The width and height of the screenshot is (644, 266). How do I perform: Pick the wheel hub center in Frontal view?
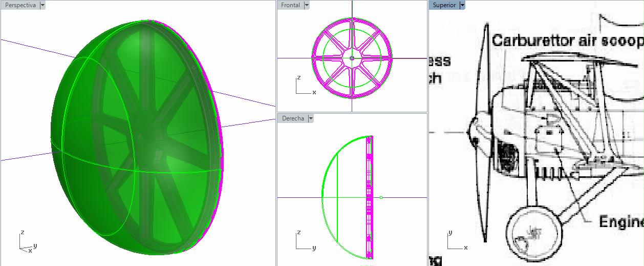(x=352, y=58)
